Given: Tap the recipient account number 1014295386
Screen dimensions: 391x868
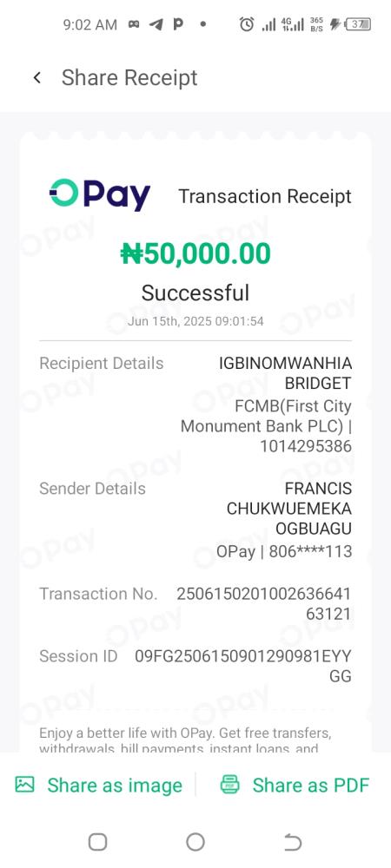Looking at the screenshot, I should point(306,446).
